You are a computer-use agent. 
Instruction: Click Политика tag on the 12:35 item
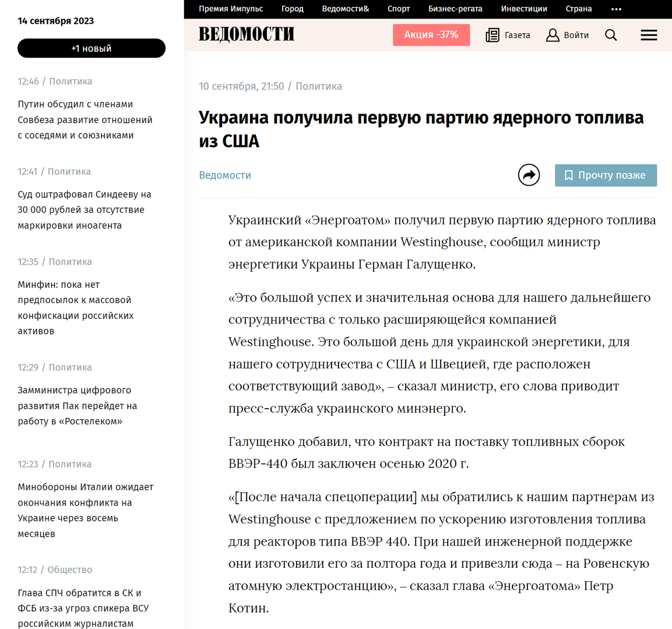(x=71, y=262)
